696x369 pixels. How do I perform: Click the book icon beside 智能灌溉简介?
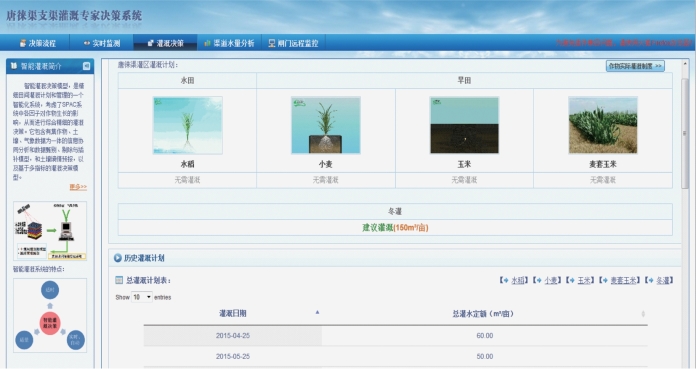coord(14,66)
